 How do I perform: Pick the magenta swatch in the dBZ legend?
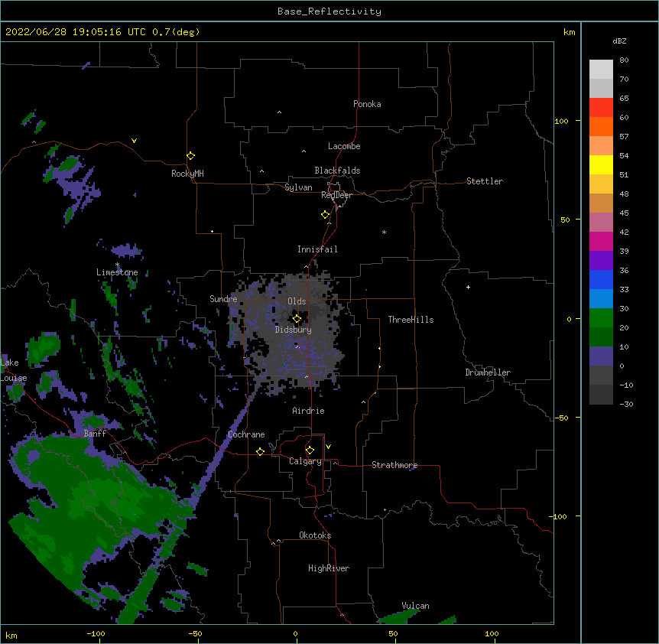coord(601,241)
